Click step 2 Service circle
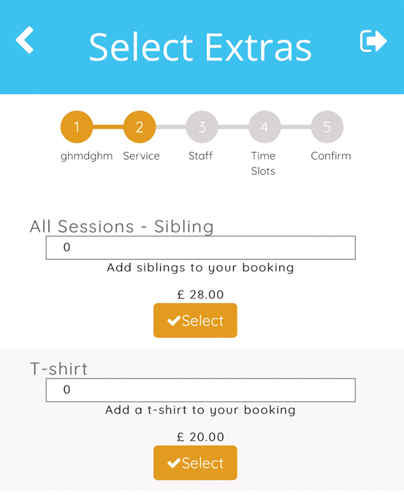 139,127
